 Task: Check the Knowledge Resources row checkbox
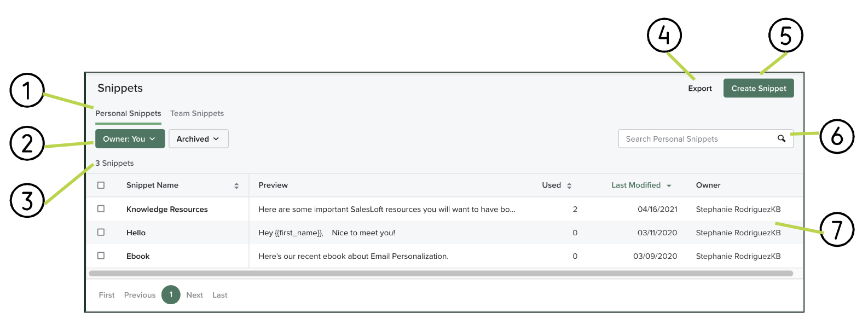(x=101, y=208)
